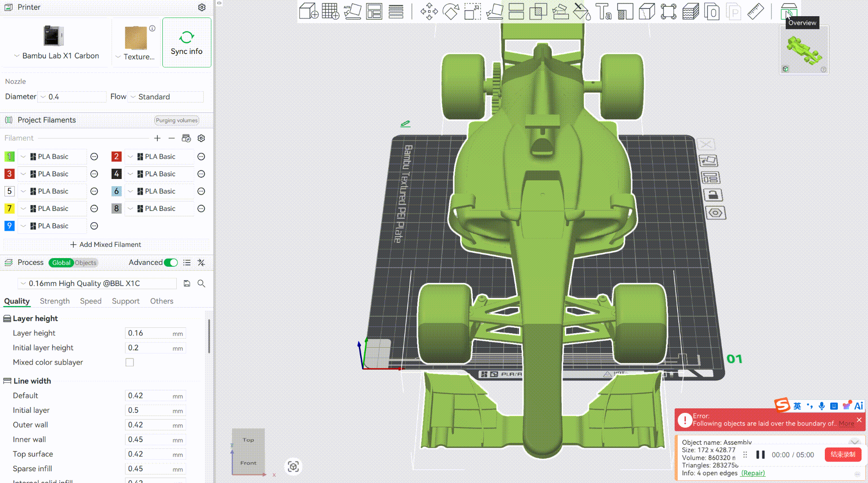The height and width of the screenshot is (483, 868).
Task: Switch to the Support tab
Action: pyautogui.click(x=125, y=301)
